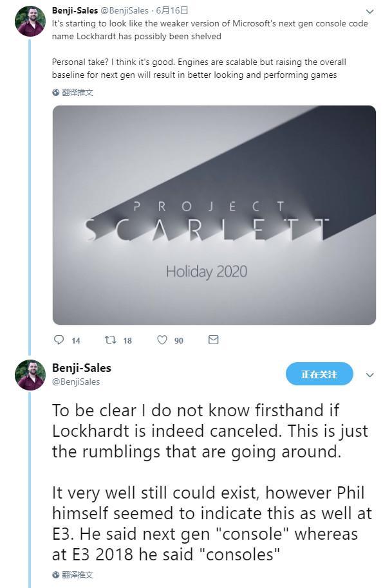
Task: Open direct message envelope icon
Action: (213, 340)
